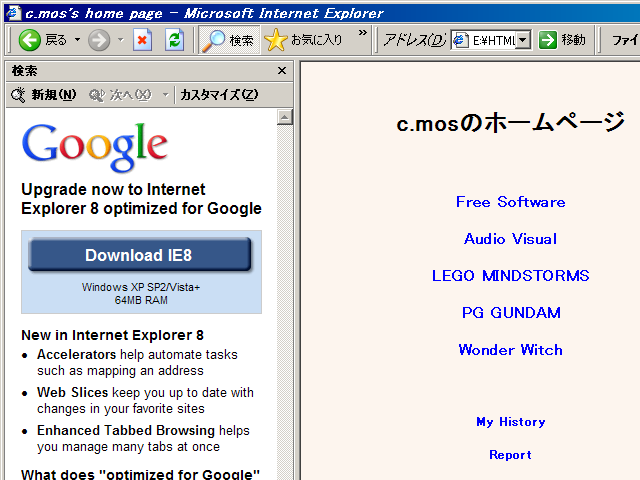Toggle the 検索 search pane button

[229, 40]
